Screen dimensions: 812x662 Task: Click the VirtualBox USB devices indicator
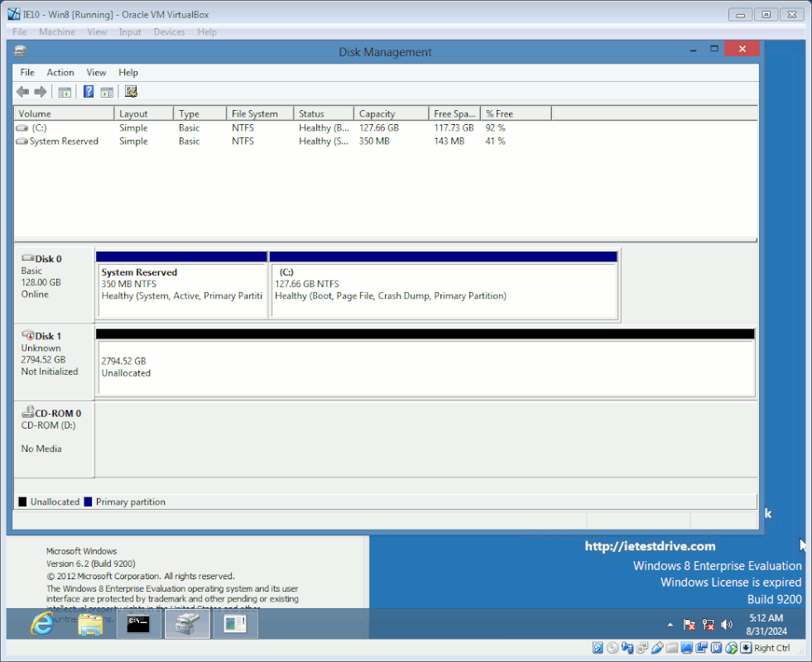pos(657,648)
